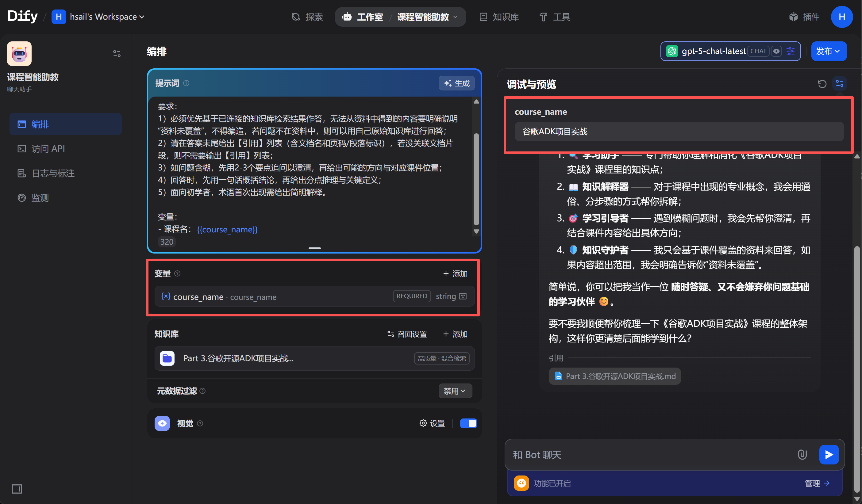Open model parameter sliders icon

tap(791, 51)
